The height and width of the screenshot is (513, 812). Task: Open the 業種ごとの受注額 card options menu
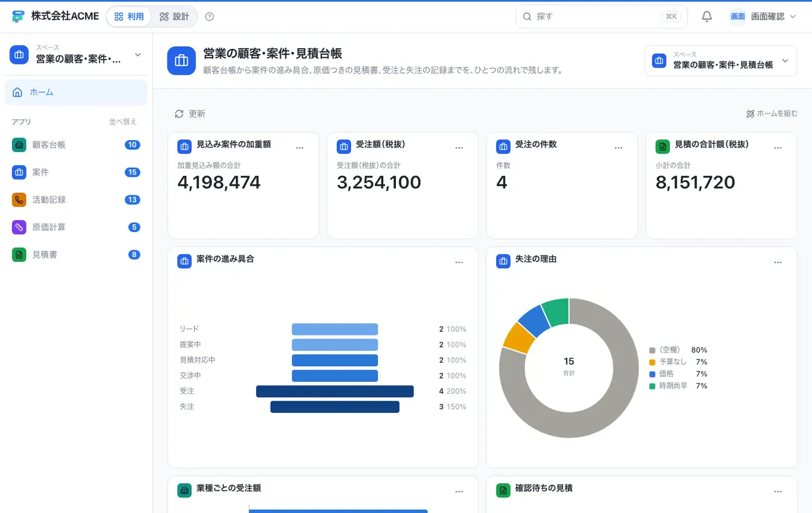click(459, 491)
